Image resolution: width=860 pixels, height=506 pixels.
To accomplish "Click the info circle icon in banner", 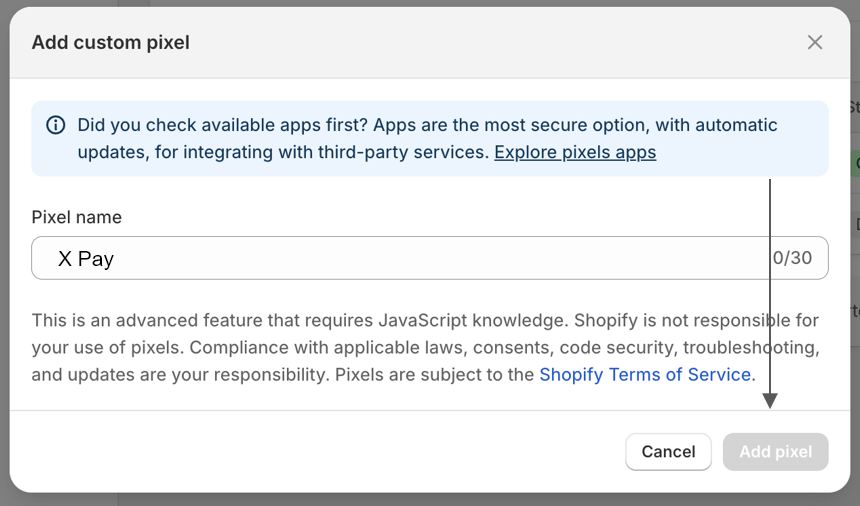I will click(x=55, y=125).
